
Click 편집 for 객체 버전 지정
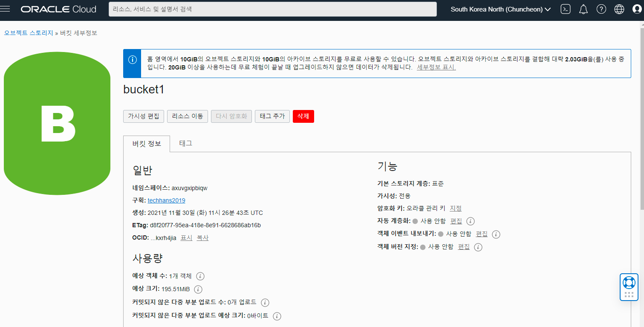464,247
